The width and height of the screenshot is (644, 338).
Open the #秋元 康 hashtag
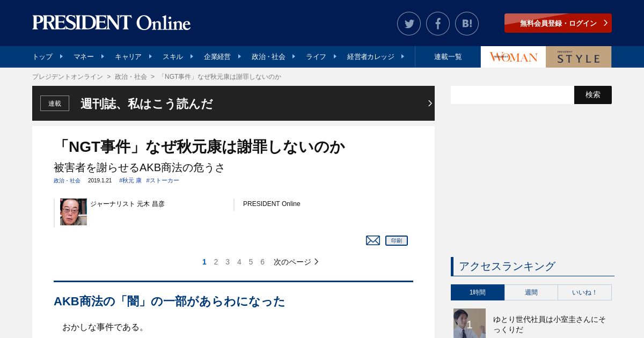click(x=130, y=181)
